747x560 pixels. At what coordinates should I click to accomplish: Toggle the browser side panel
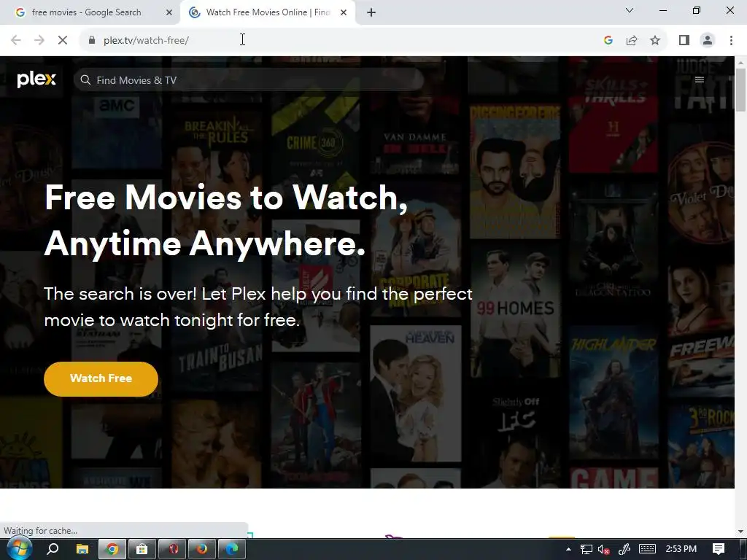click(684, 41)
